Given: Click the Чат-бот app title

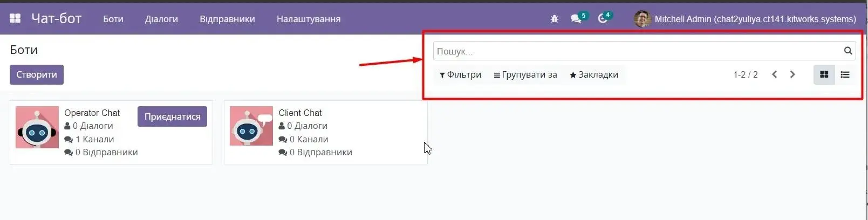Looking at the screenshot, I should (56, 18).
